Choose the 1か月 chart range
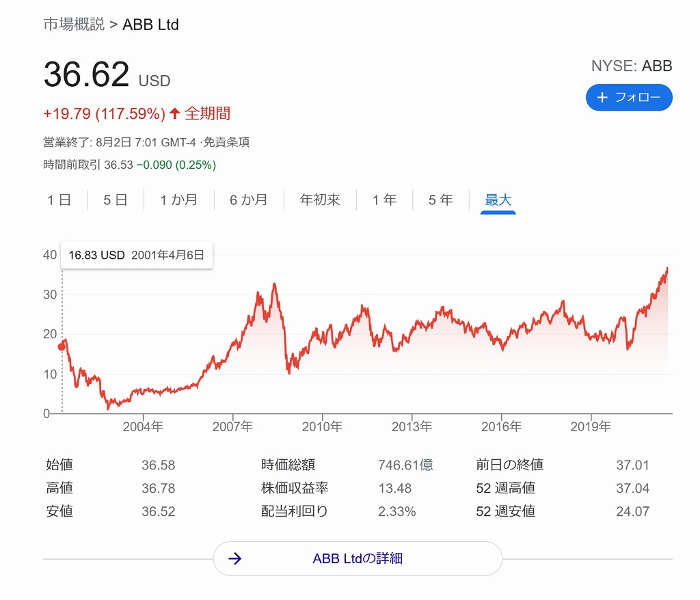Screen dimensions: 700x600 (178, 200)
